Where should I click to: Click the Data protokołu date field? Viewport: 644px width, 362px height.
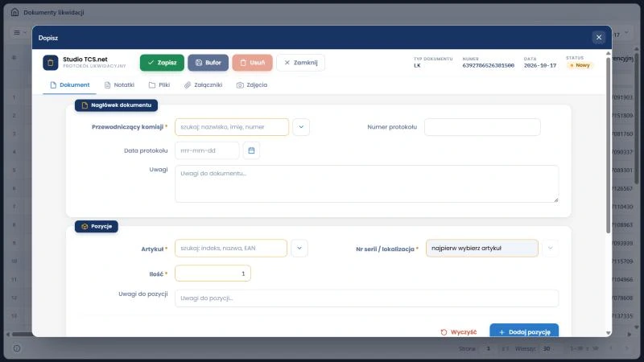click(x=207, y=150)
